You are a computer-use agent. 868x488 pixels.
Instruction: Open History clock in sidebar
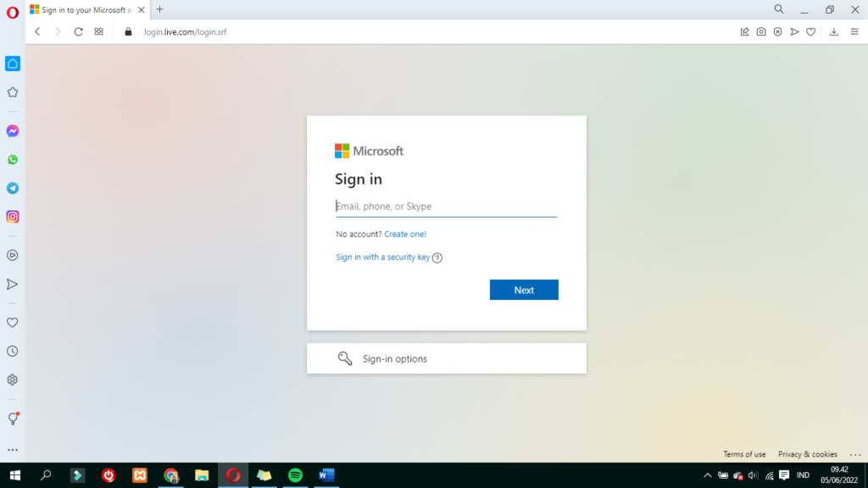[x=13, y=352]
